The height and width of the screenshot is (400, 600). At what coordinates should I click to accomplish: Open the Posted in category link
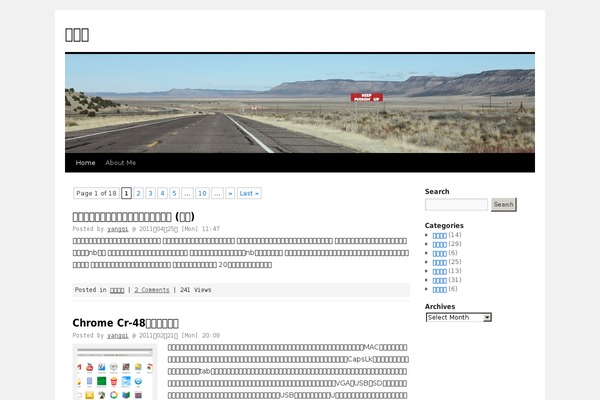pyautogui.click(x=117, y=290)
